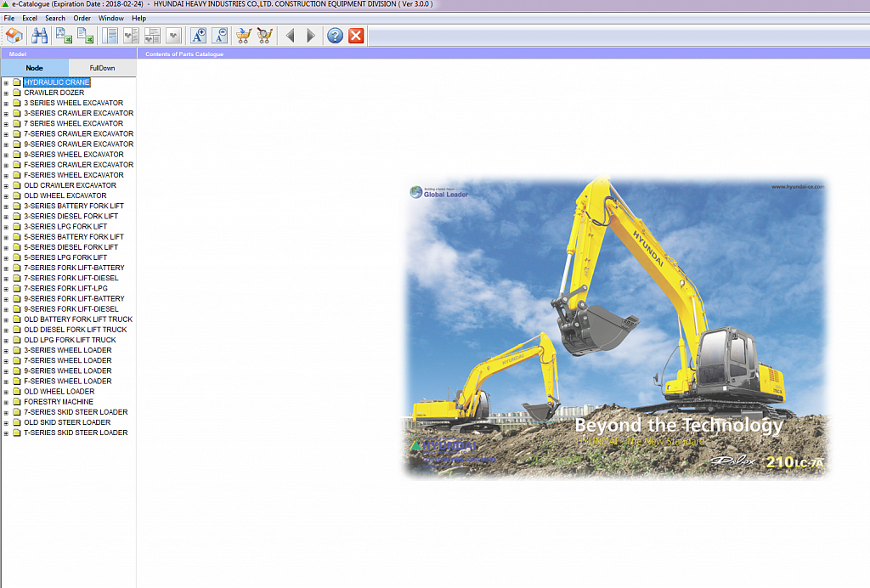This screenshot has width=870, height=588.
Task: Click the Hyundai excavator cover image
Action: 615,327
